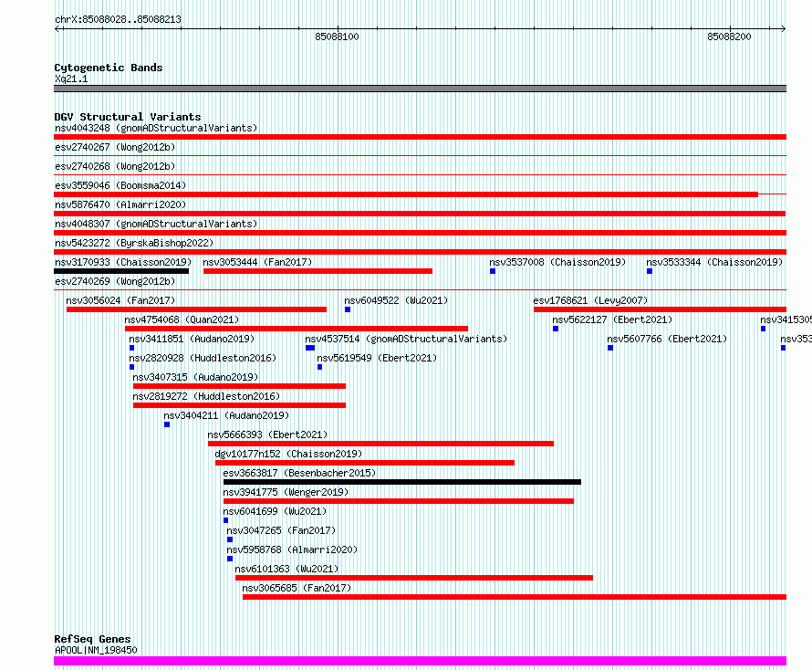Open nsv3533344 (Chaisson2019) label
The width and height of the screenshot is (812, 670).
coord(714,262)
